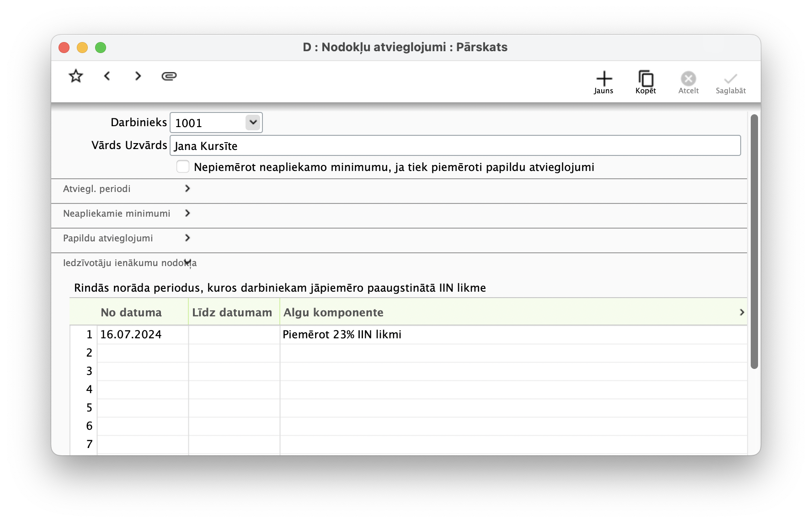Click the empty Līdz datumam cell in row 1
The image size is (812, 523).
[x=233, y=334]
